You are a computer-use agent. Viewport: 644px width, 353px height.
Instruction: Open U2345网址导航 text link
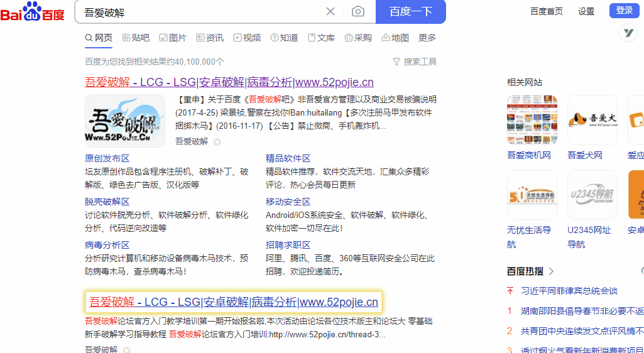point(589,237)
